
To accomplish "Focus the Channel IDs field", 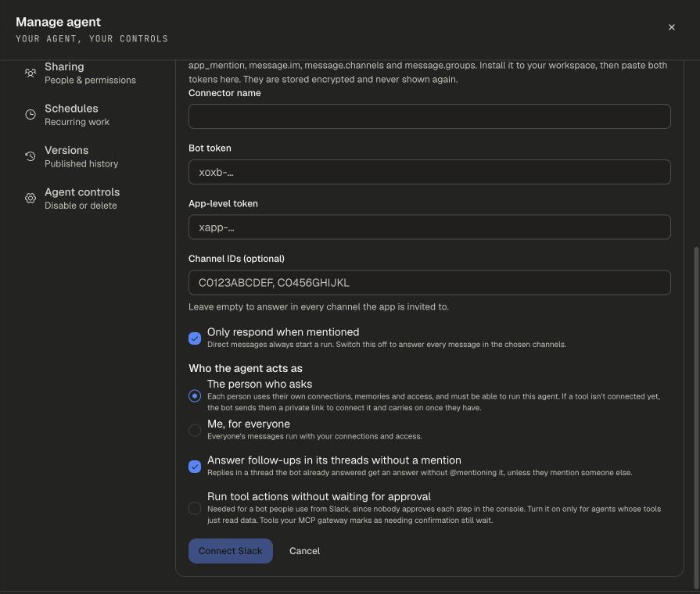I will tap(429, 282).
